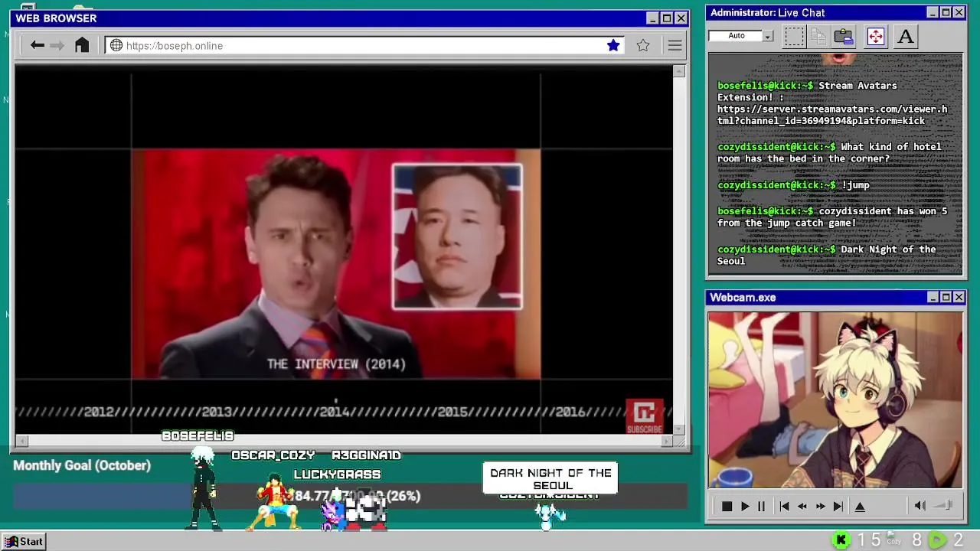Pause playback in Webcam.exe
980x551 pixels.
click(x=761, y=506)
